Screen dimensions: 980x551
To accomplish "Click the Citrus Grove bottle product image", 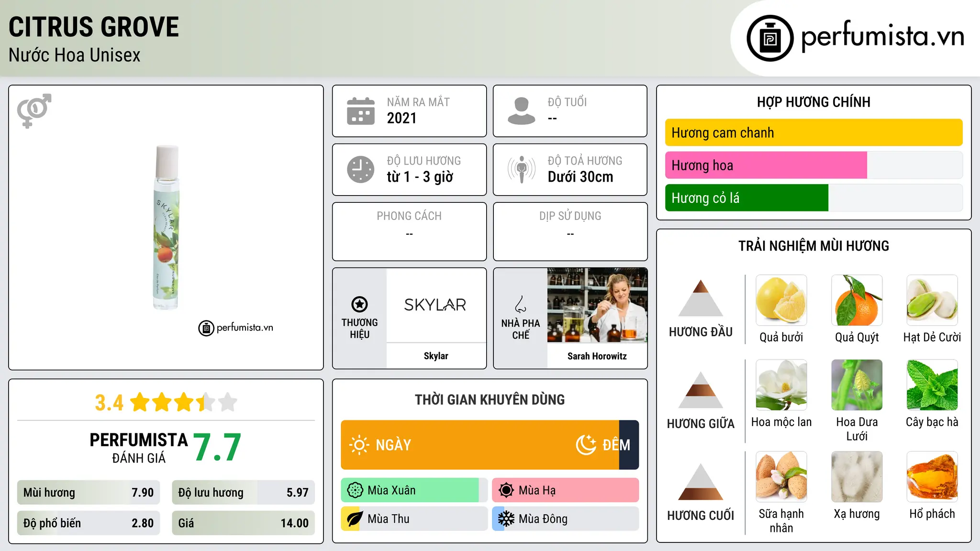I will (167, 227).
